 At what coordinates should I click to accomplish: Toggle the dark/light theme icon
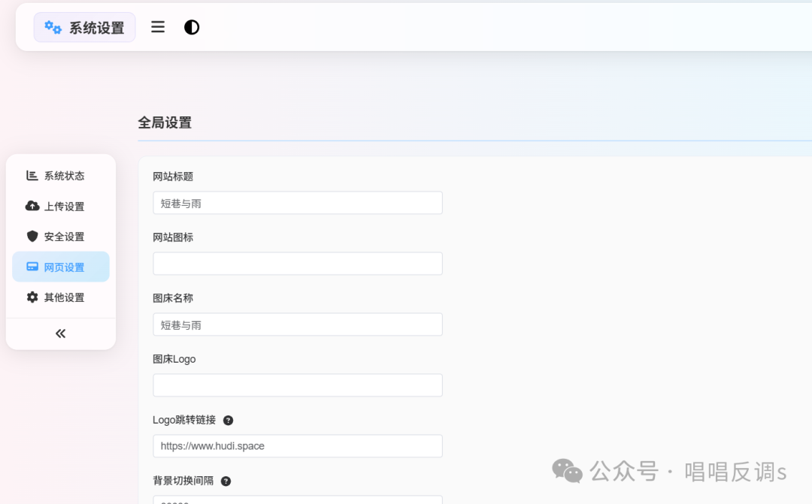pyautogui.click(x=192, y=27)
